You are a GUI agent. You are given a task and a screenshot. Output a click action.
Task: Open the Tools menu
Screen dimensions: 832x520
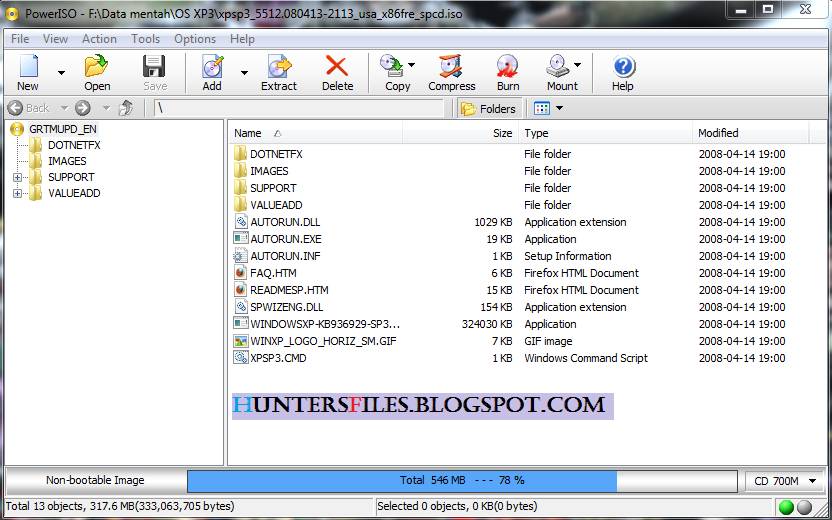(x=145, y=39)
